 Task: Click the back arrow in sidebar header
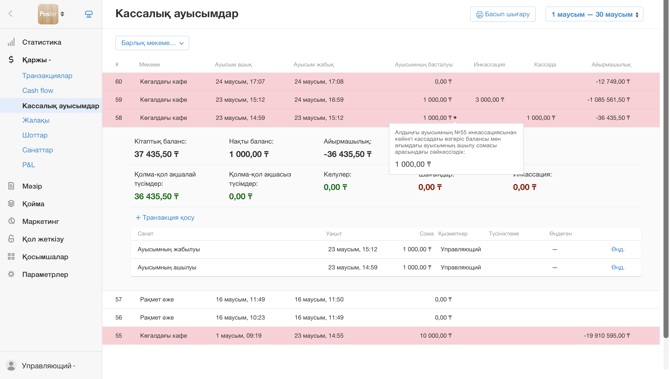[x=10, y=14]
